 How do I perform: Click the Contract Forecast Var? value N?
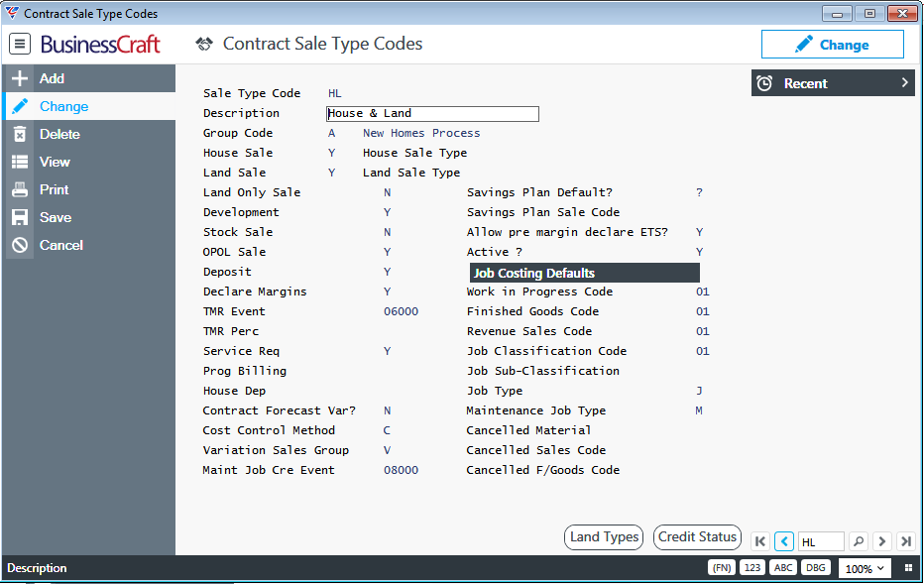point(387,410)
